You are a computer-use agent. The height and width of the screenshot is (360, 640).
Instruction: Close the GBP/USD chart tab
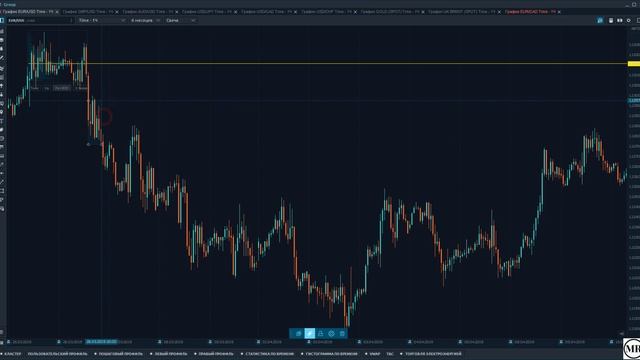point(117,12)
